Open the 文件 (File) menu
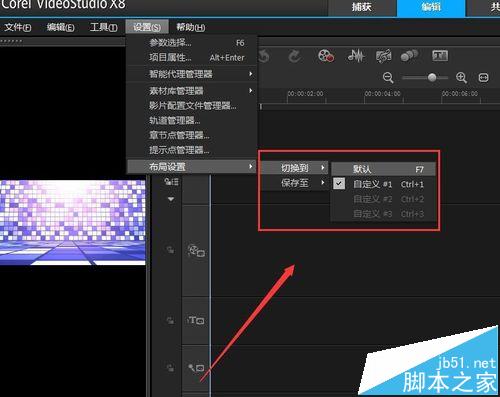 coord(17,27)
